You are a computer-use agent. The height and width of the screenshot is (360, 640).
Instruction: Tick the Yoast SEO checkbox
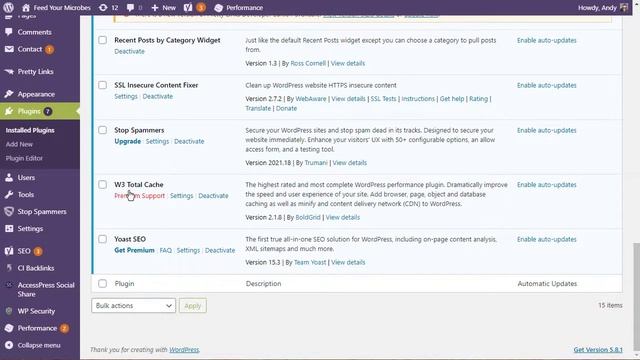(102, 239)
